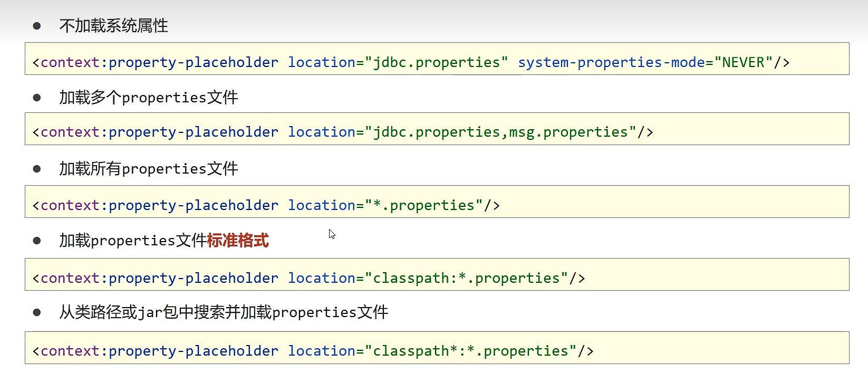This screenshot has width=868, height=382.
Task: Click the red bold text "标准格式"
Action: coord(238,241)
